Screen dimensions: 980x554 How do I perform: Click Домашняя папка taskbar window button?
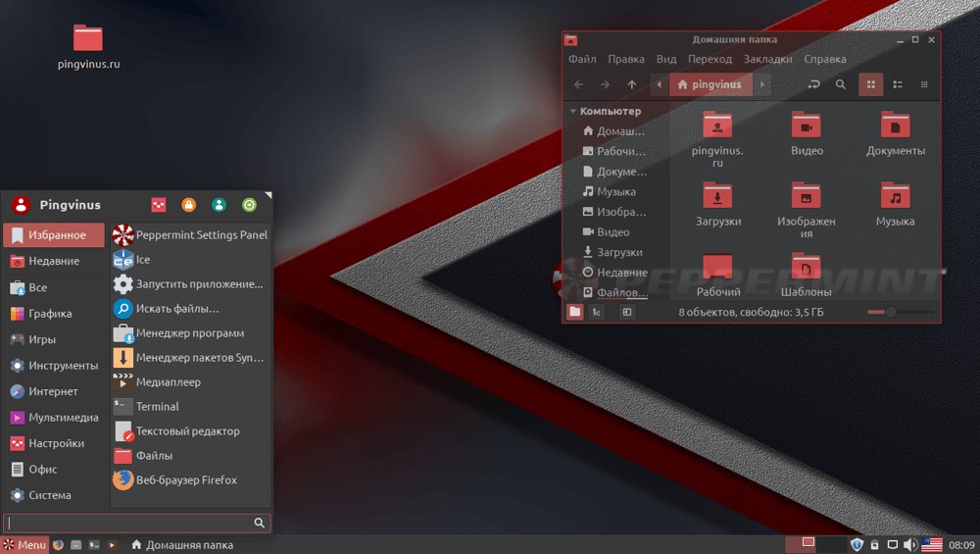(x=182, y=544)
